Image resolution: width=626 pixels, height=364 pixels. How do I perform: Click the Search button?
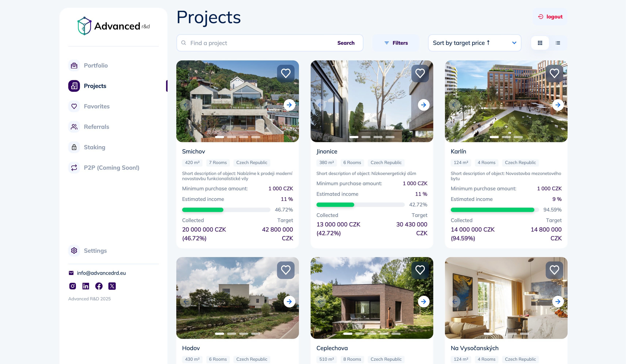pos(346,43)
